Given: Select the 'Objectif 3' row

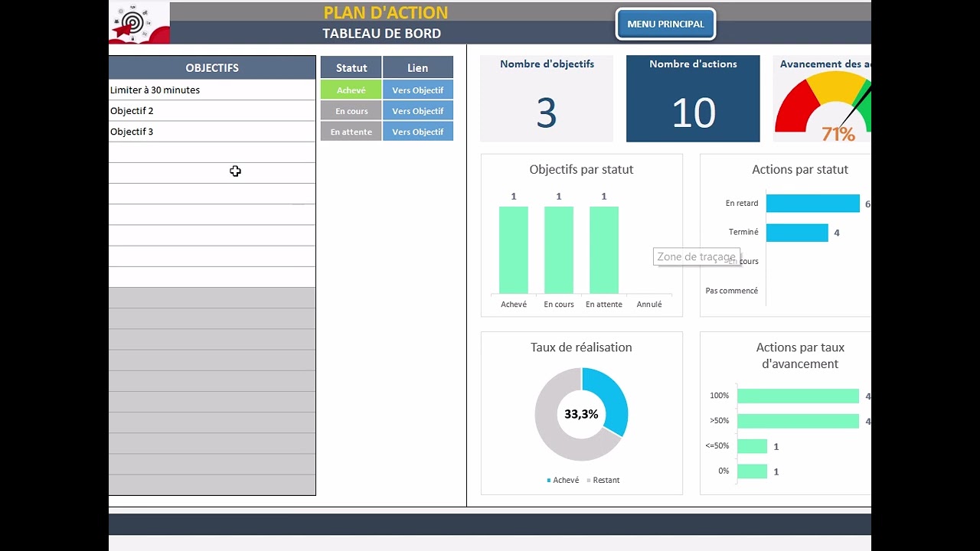Looking at the screenshot, I should (212, 132).
